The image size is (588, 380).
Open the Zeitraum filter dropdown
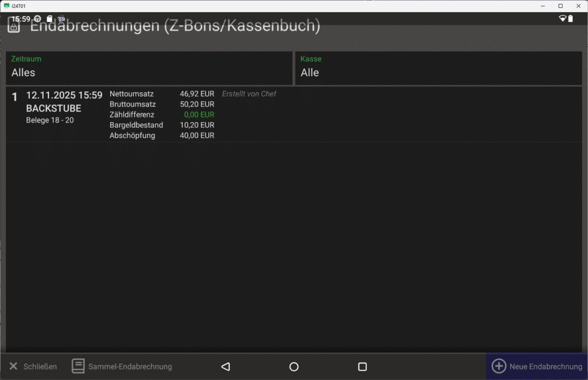[149, 68]
